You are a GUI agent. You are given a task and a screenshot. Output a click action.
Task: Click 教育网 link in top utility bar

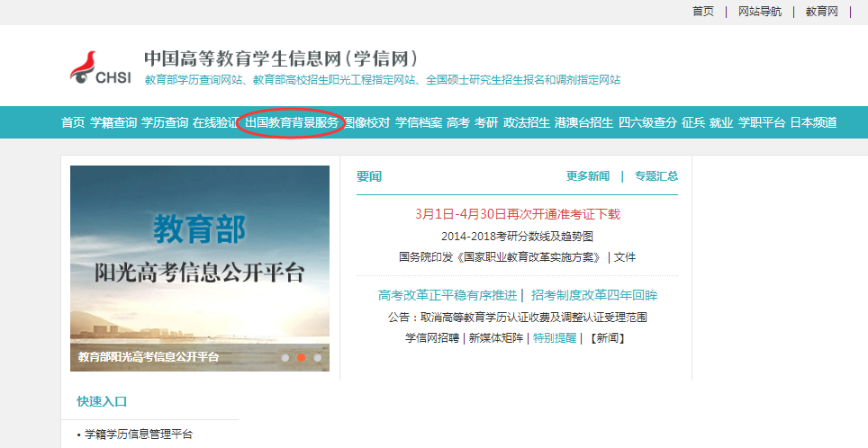point(821,11)
